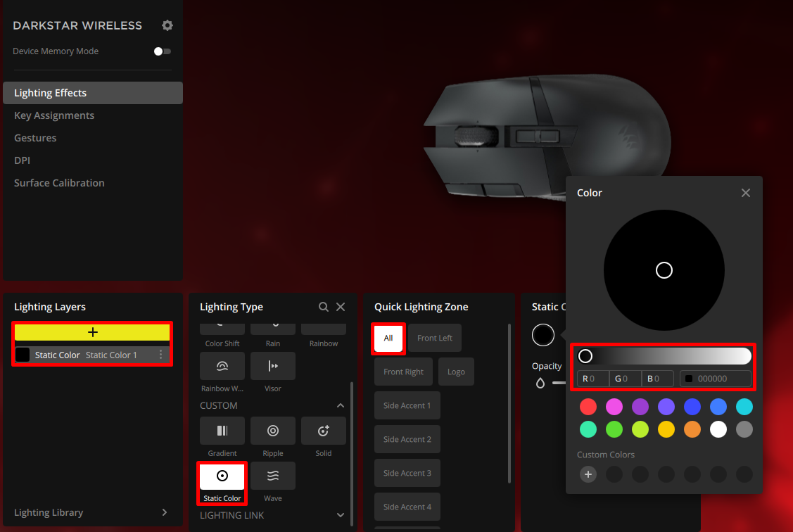The image size is (793, 532).
Task: Expand the Lighting Library
Action: point(165,512)
